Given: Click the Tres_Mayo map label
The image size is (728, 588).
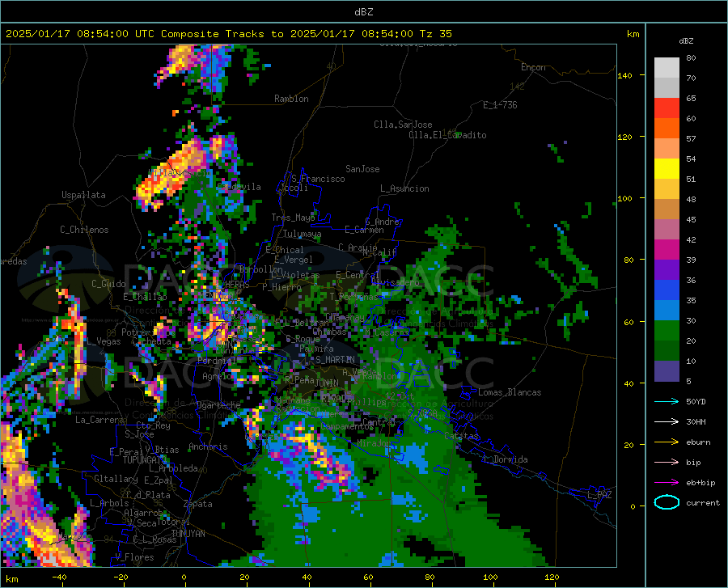Looking at the screenshot, I should pyautogui.click(x=293, y=218).
